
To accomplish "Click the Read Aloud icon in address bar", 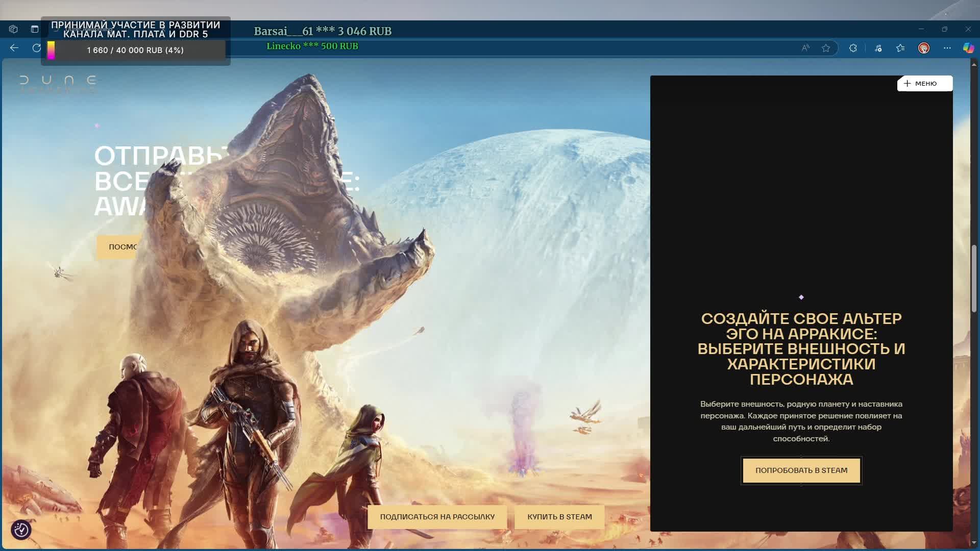I will click(805, 48).
